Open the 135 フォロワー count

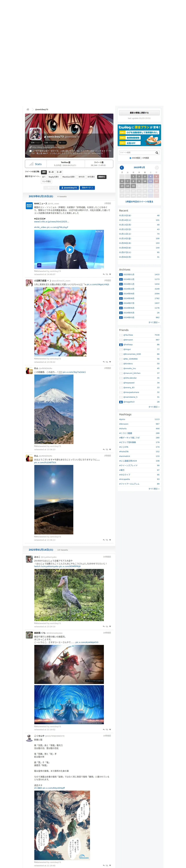pos(50,142)
